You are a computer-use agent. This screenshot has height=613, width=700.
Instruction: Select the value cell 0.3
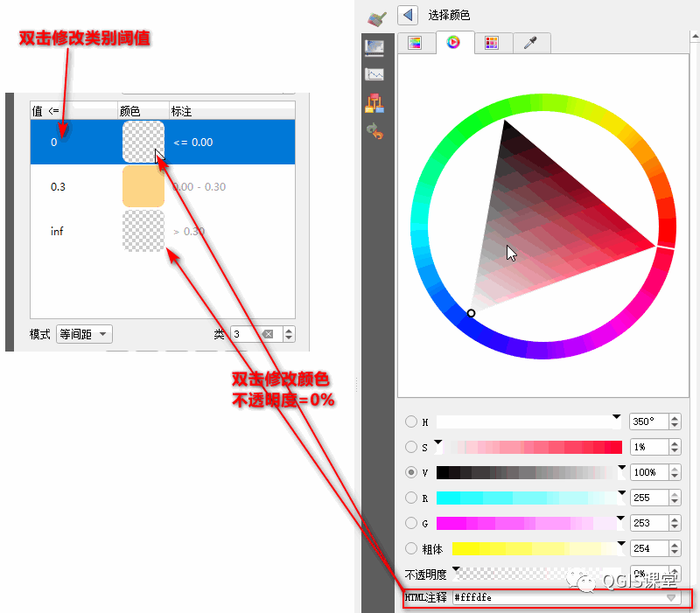(x=58, y=187)
